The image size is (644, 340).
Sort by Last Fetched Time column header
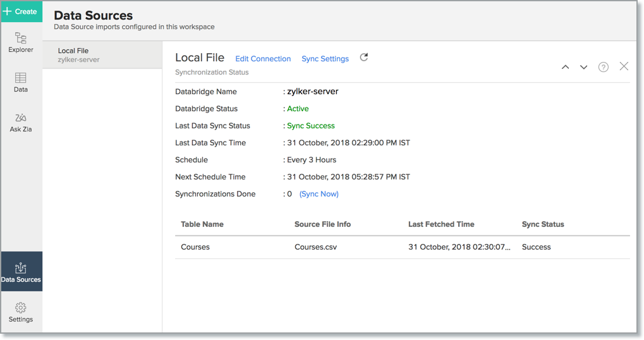[x=441, y=224]
